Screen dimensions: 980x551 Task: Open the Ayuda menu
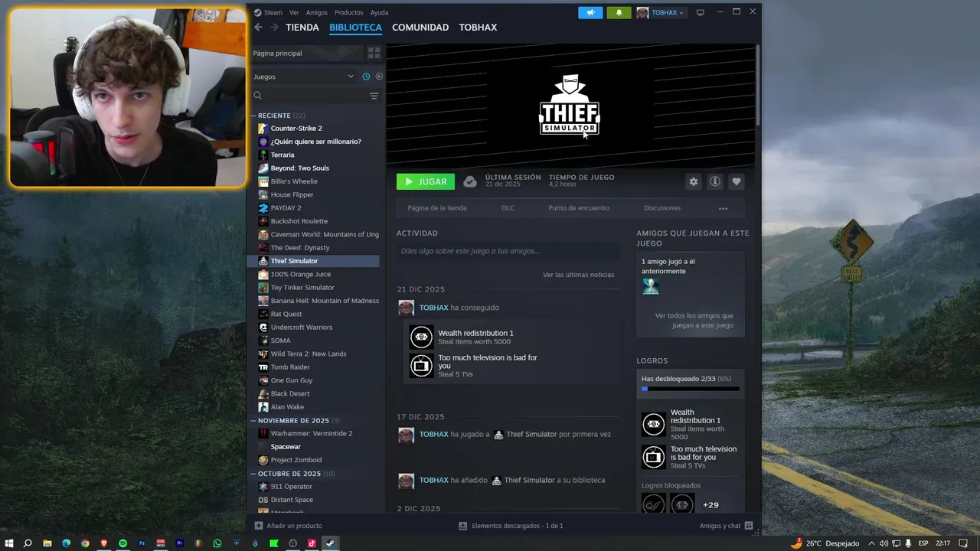click(379, 12)
